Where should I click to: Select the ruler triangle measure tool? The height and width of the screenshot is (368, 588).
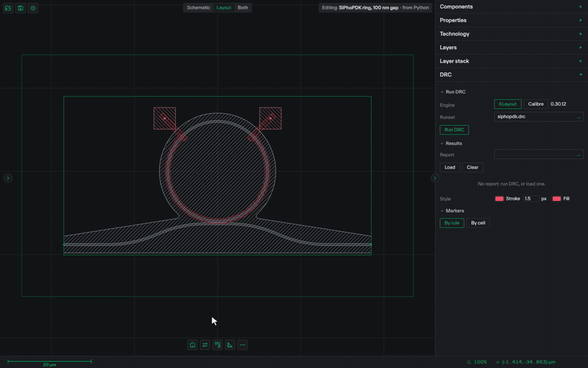230,344
